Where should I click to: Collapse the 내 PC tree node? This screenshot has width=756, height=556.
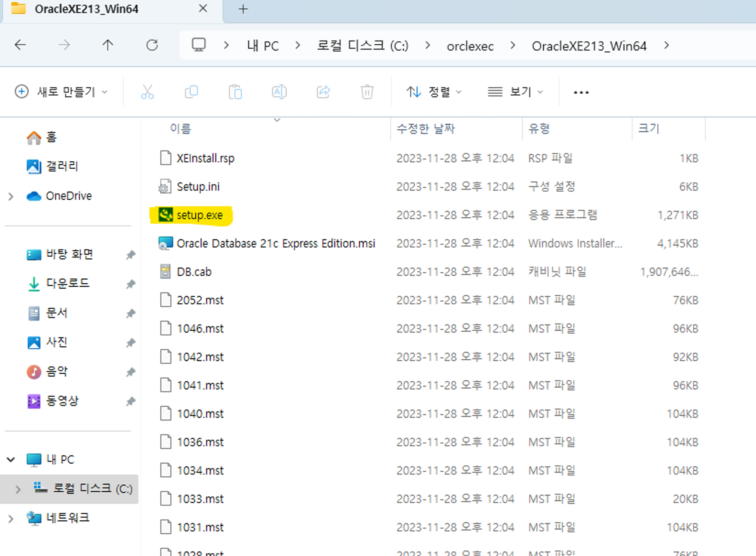tap(11, 460)
